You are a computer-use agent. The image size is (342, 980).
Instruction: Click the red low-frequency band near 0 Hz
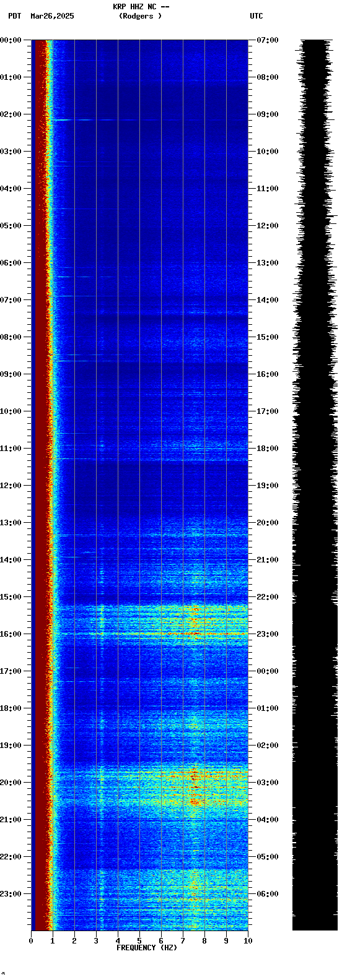click(41, 485)
